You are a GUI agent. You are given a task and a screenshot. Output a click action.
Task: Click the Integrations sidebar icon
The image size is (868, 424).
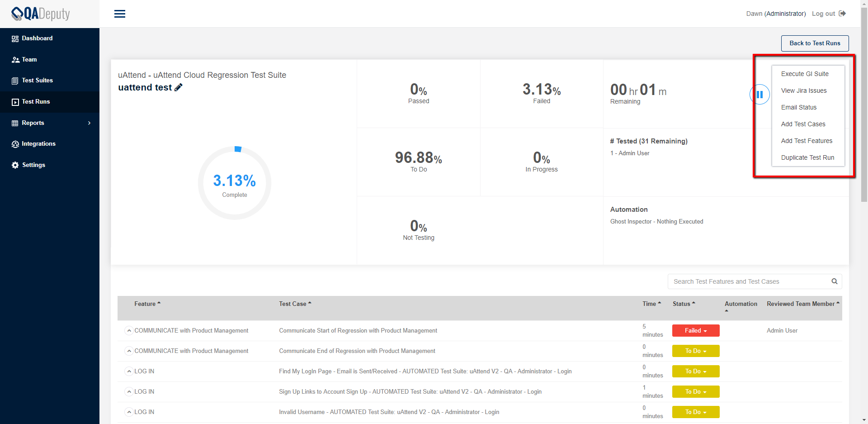coord(15,144)
